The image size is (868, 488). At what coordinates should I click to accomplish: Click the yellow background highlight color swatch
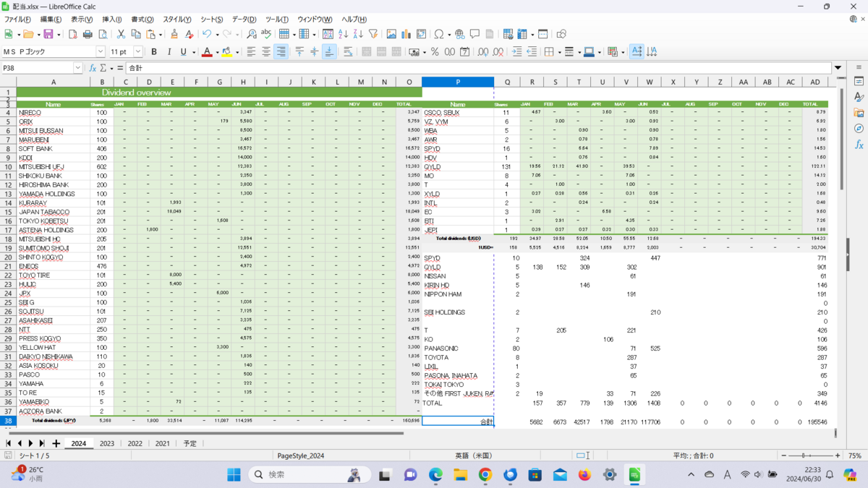coord(226,52)
